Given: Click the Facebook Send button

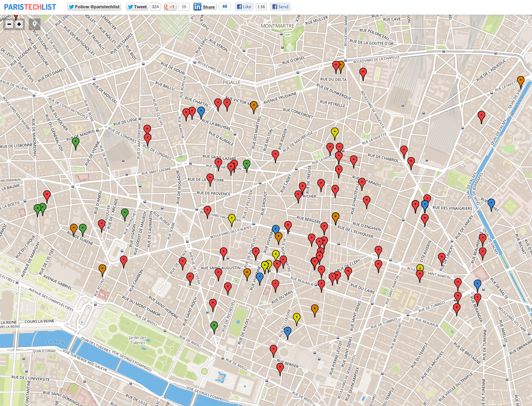Looking at the screenshot, I should coord(280,7).
